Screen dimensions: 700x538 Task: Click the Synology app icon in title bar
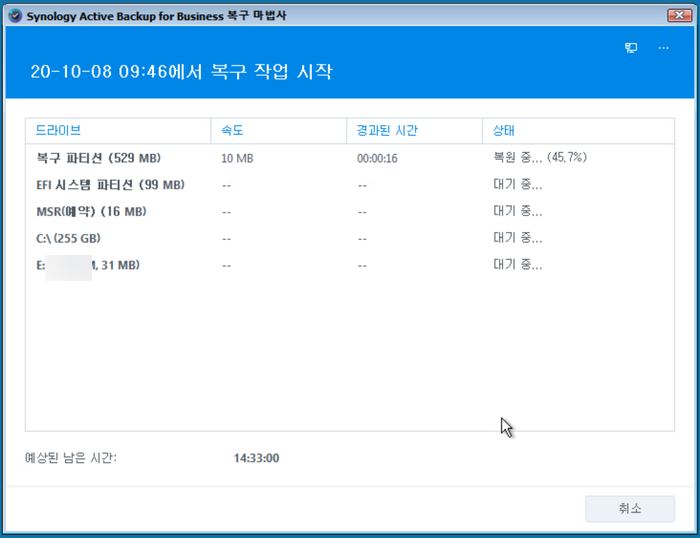pos(15,16)
